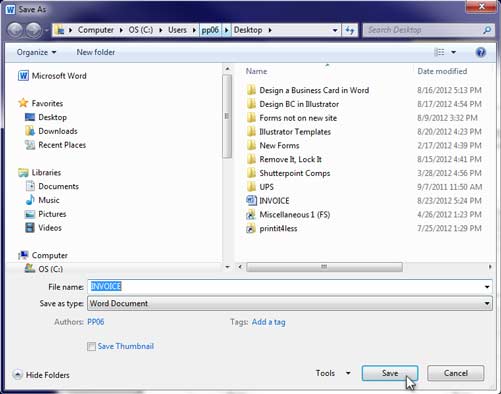Click the File name input field

[x=286, y=287]
